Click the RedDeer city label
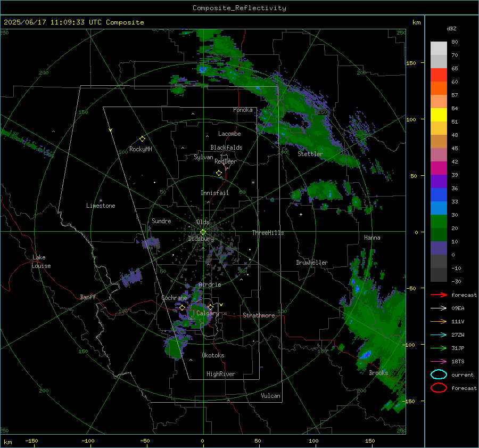 [x=226, y=161]
